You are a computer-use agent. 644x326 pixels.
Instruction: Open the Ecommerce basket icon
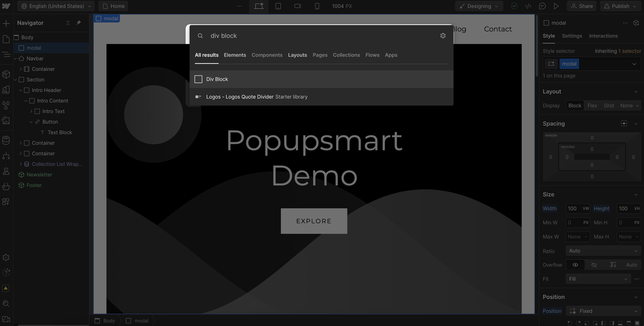[x=6, y=186]
